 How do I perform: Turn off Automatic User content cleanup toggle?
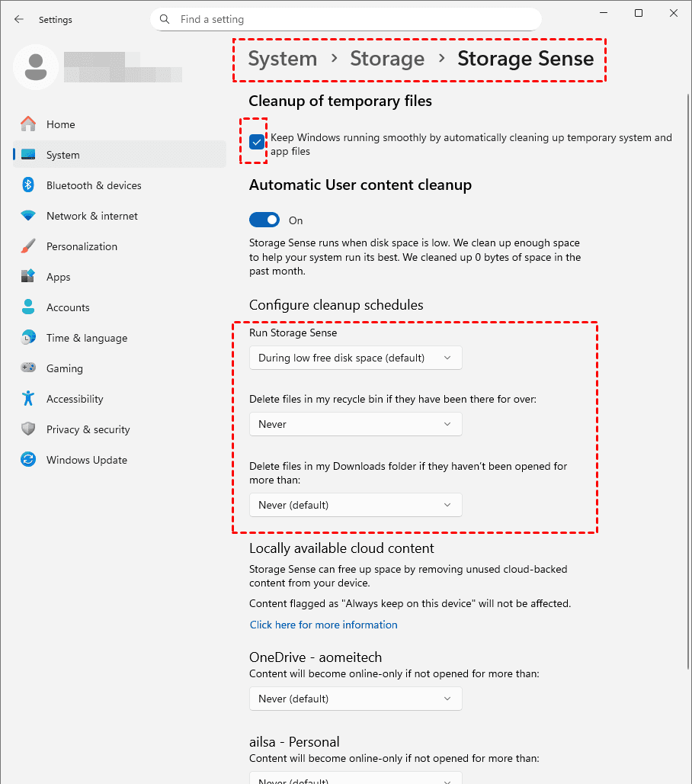[x=264, y=220]
